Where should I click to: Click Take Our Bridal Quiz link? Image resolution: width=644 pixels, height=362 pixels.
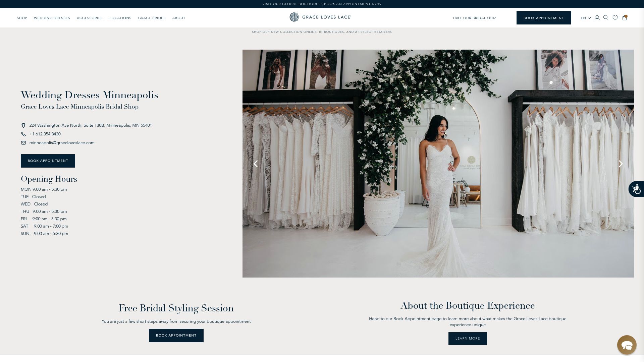click(x=474, y=18)
